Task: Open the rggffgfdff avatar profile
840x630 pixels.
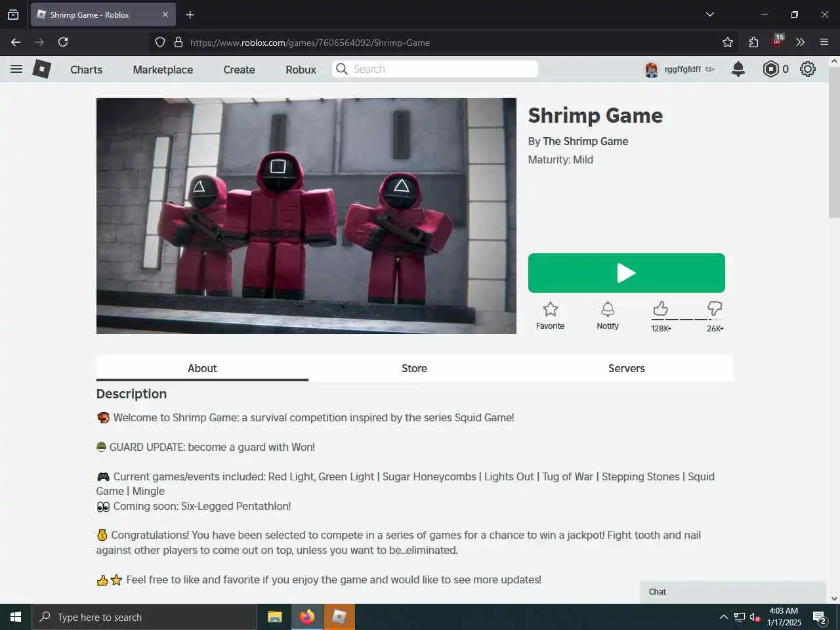Action: (652, 69)
